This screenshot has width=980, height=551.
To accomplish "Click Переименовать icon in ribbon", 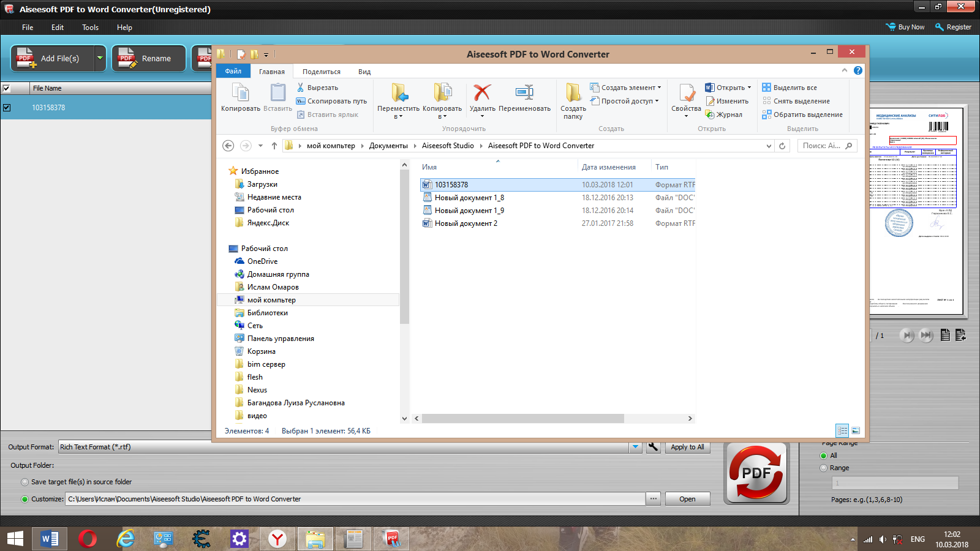I will [x=524, y=98].
